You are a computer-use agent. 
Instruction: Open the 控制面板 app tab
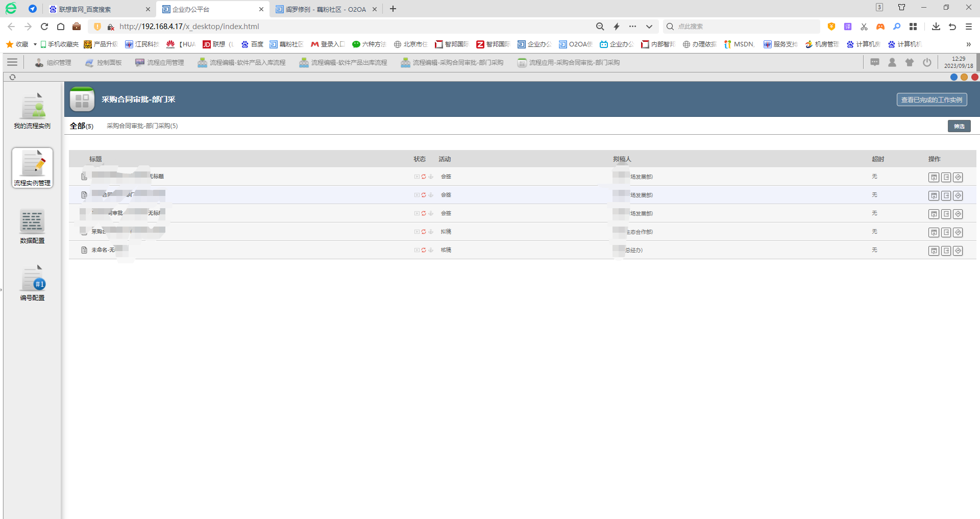click(104, 62)
